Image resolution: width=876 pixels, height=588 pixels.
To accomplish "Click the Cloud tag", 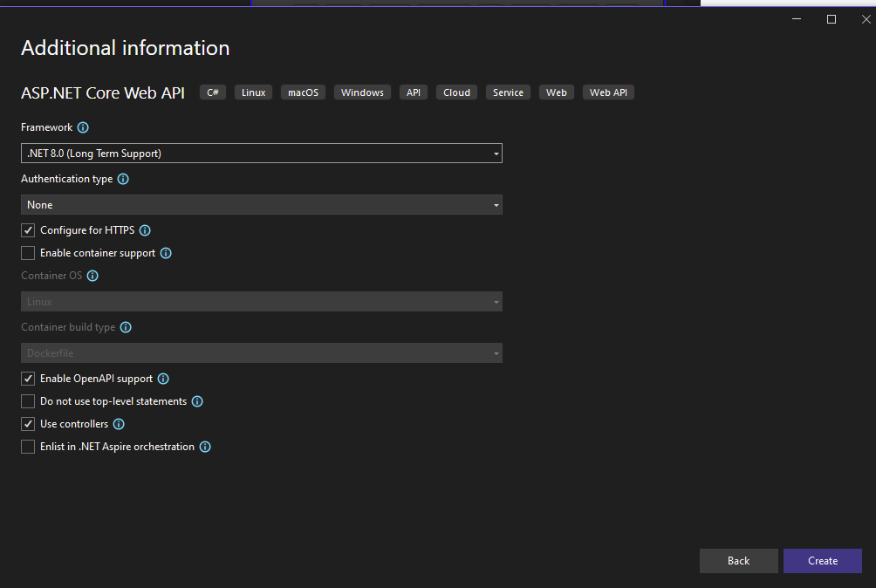I will tap(456, 92).
